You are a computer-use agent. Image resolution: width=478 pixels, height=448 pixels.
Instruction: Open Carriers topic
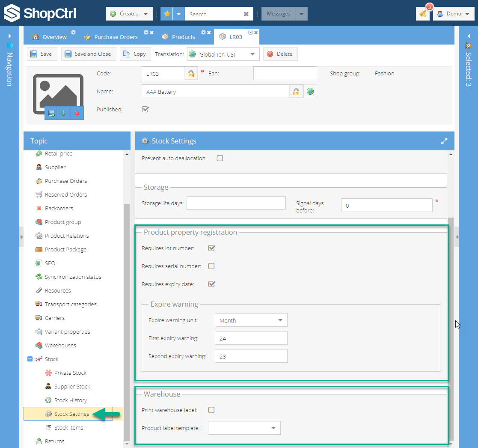click(55, 318)
